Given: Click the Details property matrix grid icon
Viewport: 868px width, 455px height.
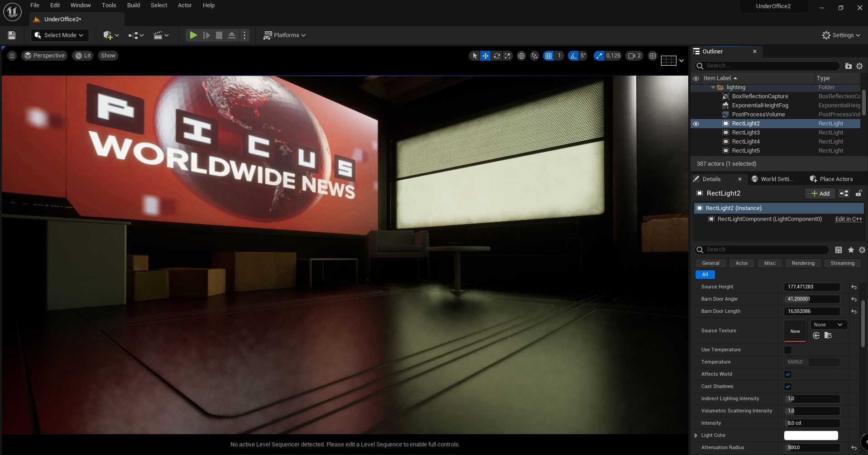Looking at the screenshot, I should pos(839,250).
